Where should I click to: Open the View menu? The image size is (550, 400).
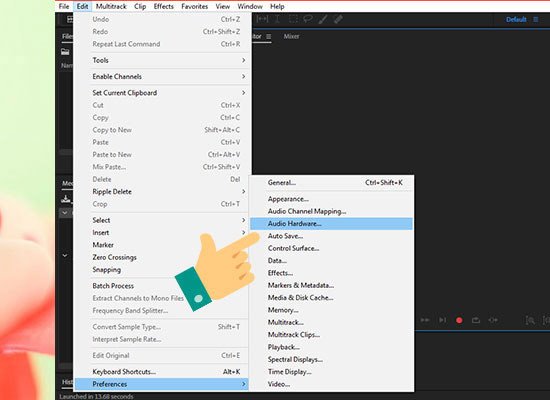[223, 6]
